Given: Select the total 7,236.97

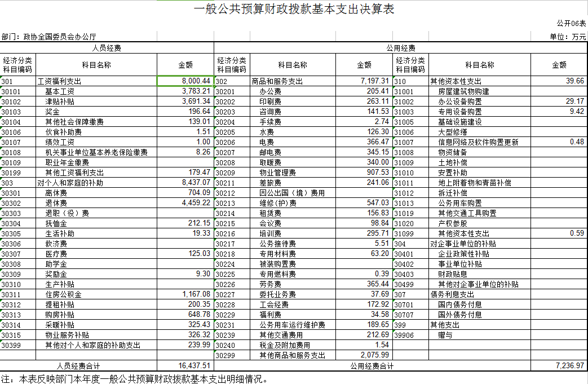Looking at the screenshot, I should click(559, 365).
